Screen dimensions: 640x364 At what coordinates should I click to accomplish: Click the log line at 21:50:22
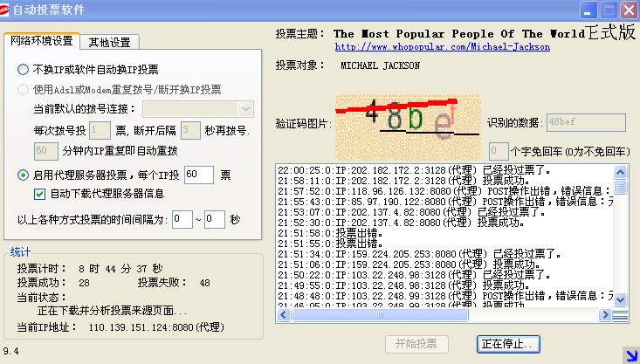(414, 275)
